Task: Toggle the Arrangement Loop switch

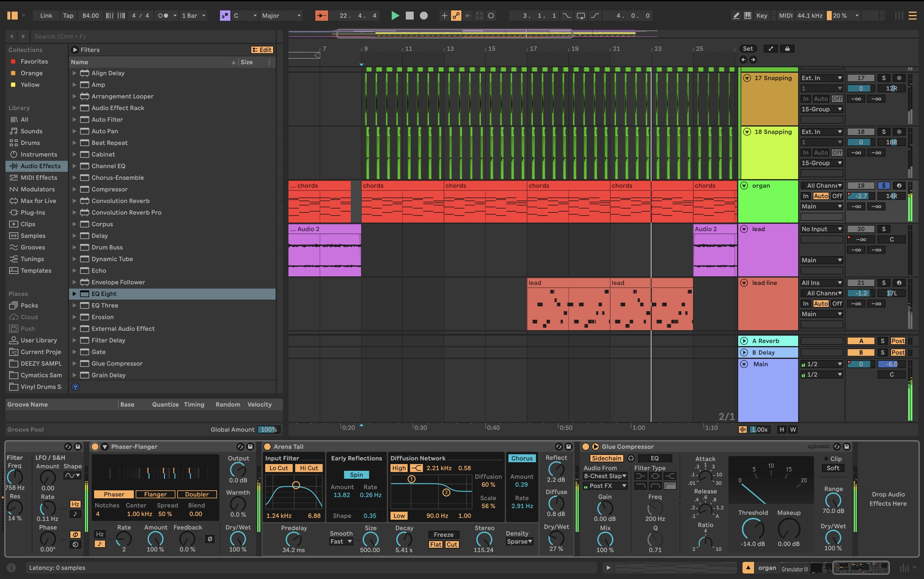Action: click(581, 16)
